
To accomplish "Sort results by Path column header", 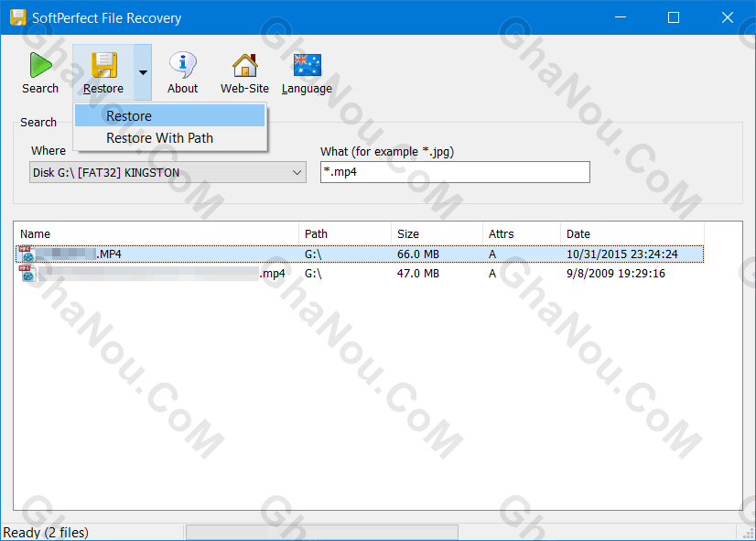I will point(345,233).
